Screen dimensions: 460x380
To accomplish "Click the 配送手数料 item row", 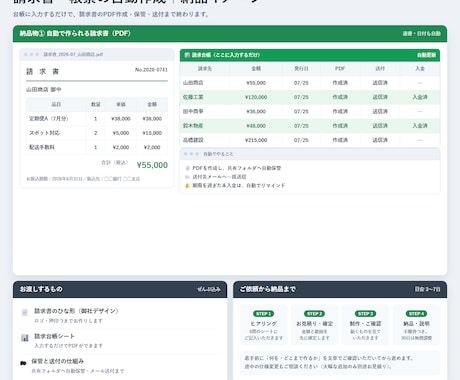I will pos(97,147).
